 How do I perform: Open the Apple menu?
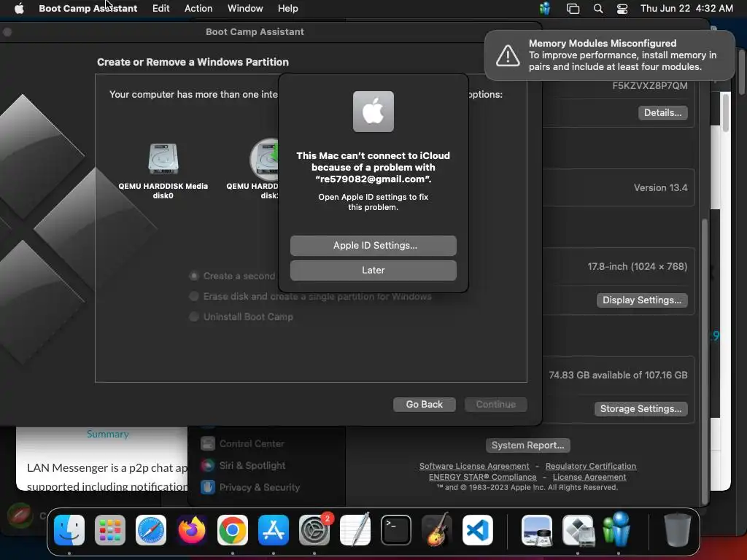tap(19, 8)
